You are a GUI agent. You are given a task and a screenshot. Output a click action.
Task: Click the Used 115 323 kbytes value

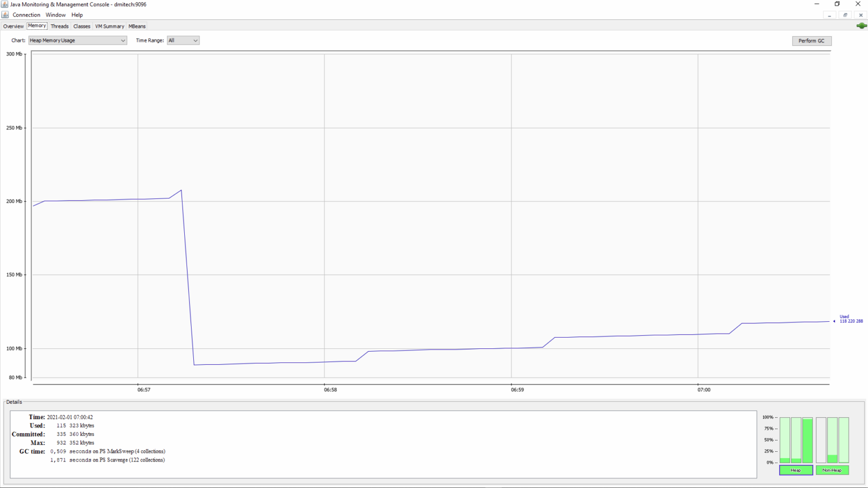pyautogui.click(x=75, y=426)
